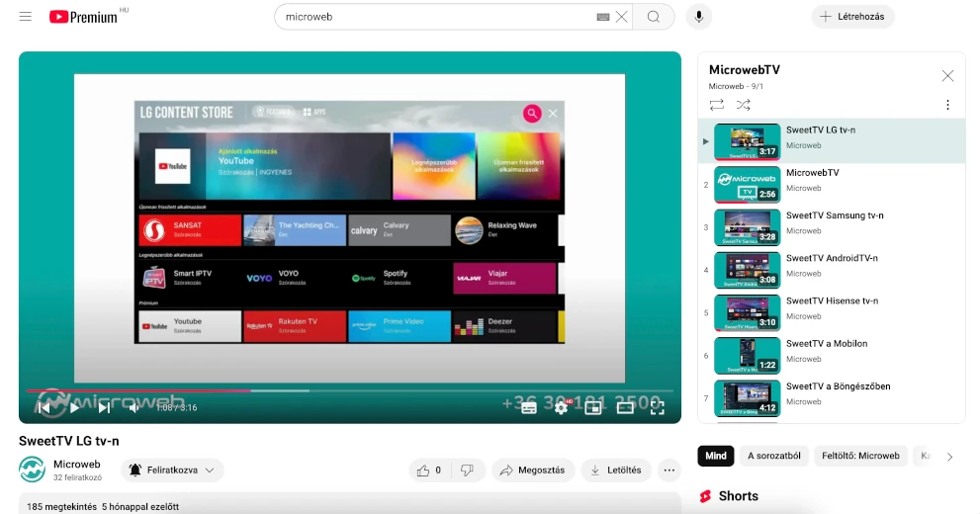The height and width of the screenshot is (514, 980).
Task: Seek on the video progress bar
Action: [349, 390]
